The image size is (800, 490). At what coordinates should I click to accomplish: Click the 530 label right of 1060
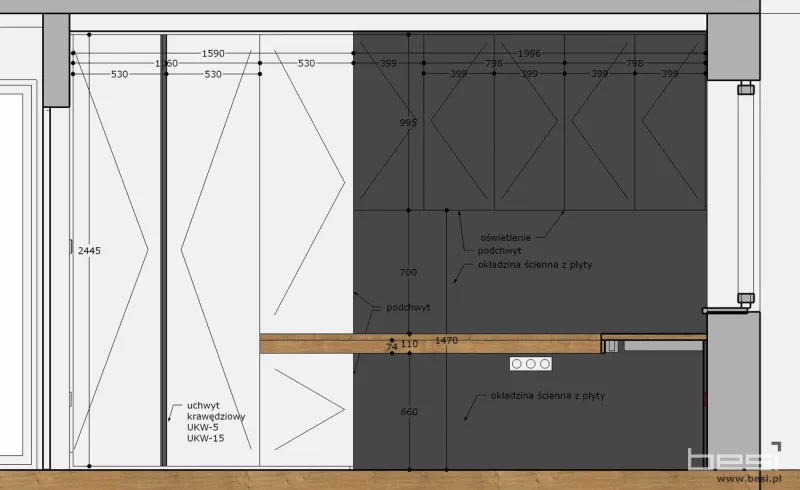coord(306,63)
